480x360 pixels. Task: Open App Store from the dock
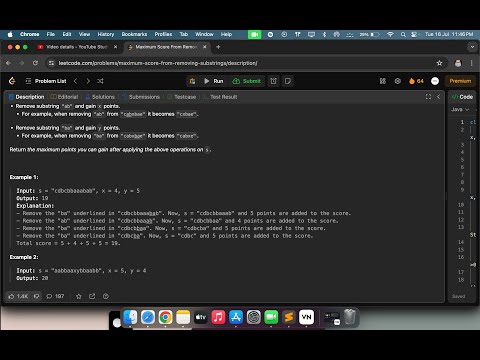[236, 317]
